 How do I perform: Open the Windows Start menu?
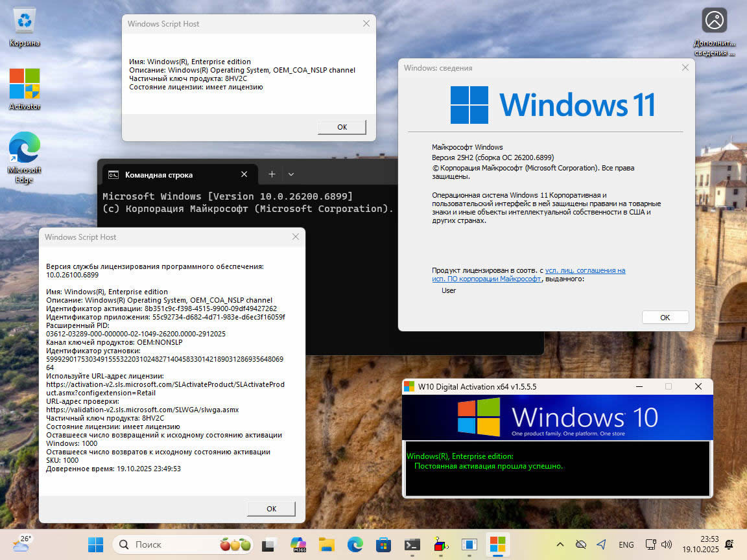coord(95,544)
